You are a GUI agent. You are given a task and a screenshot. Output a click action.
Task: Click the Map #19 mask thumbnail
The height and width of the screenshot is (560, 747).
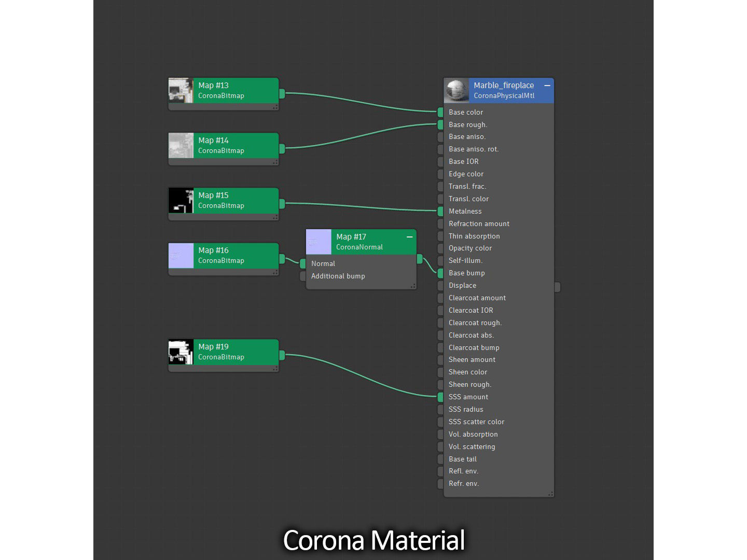point(181,352)
